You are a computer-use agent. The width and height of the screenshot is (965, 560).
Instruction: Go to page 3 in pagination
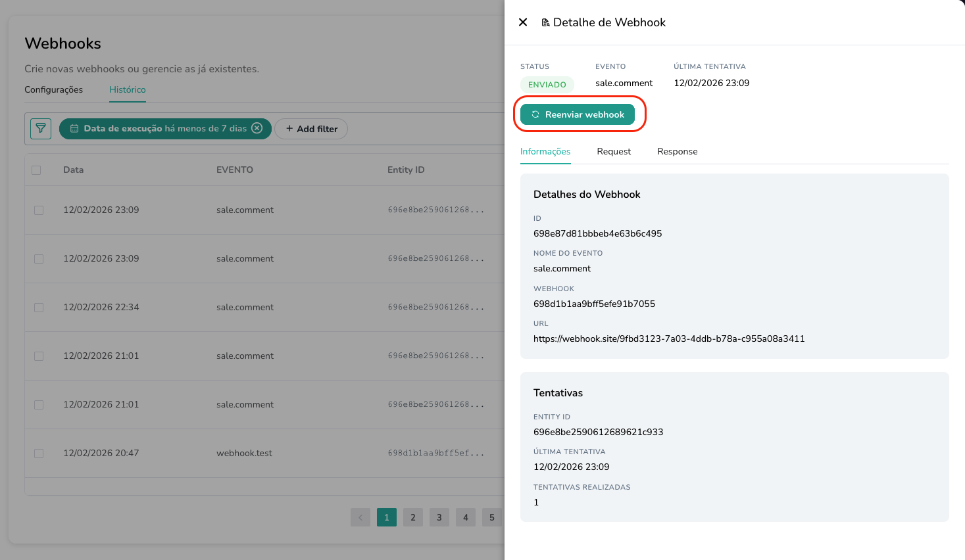[439, 517]
